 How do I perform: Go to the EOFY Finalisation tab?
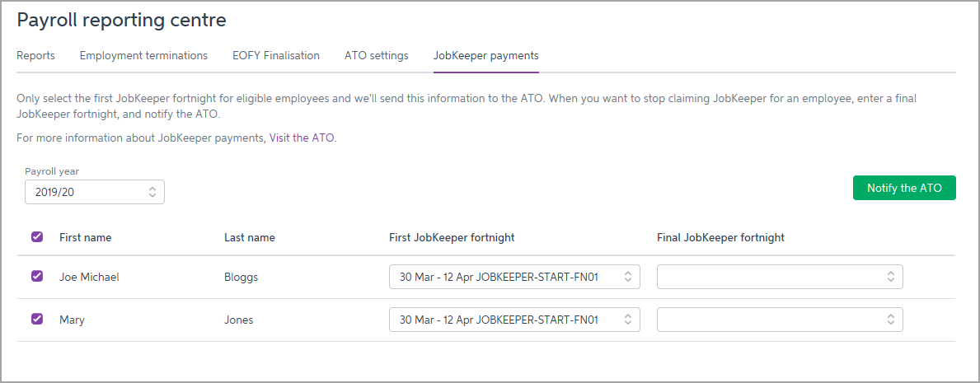coord(276,56)
